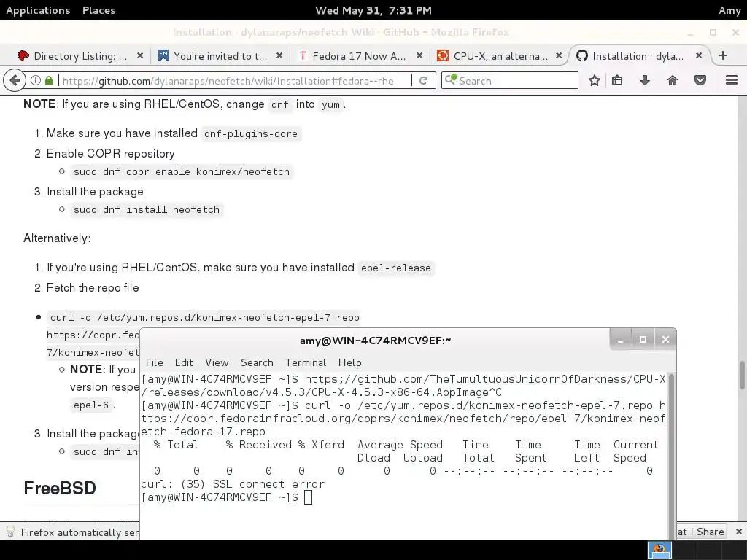The height and width of the screenshot is (560, 747).
Task: Click the 'epel-release' code text
Action: [396, 268]
